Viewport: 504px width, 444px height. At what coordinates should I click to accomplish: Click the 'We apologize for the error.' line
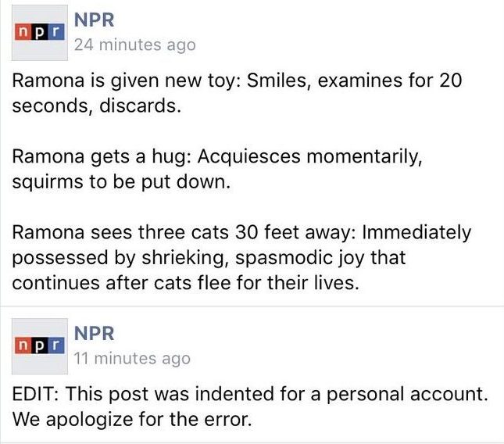point(131,419)
